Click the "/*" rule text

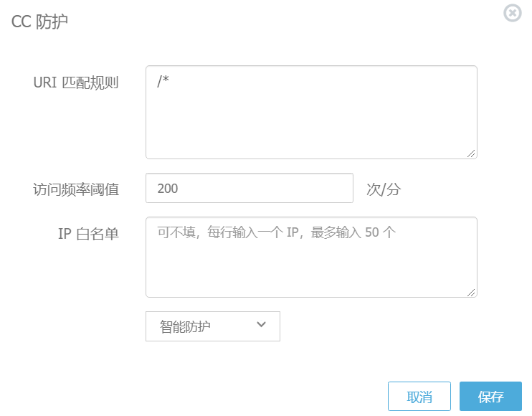point(163,80)
